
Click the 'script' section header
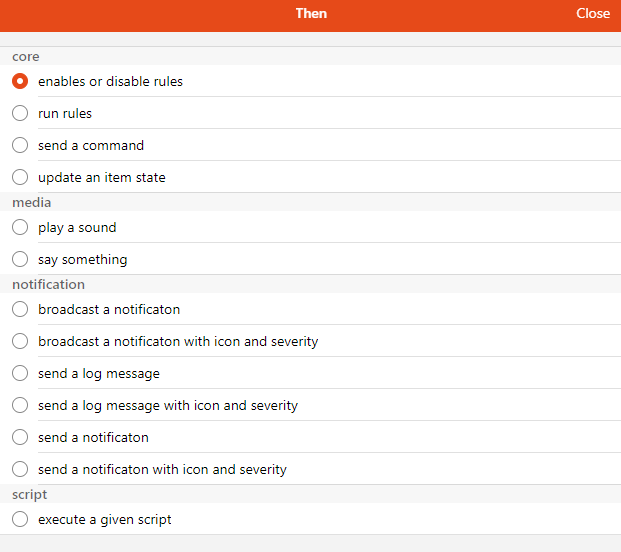click(30, 495)
